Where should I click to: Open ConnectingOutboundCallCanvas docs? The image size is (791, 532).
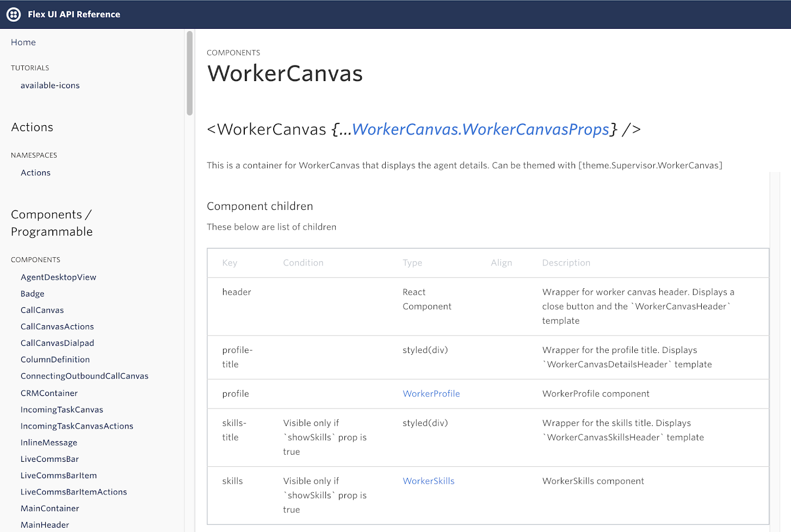click(x=84, y=376)
